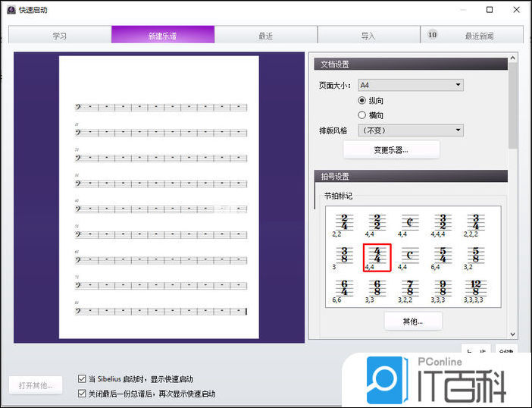This screenshot has height=408, width=532.
Task: Open the 页面大小 page size dropdown
Action: (x=410, y=85)
